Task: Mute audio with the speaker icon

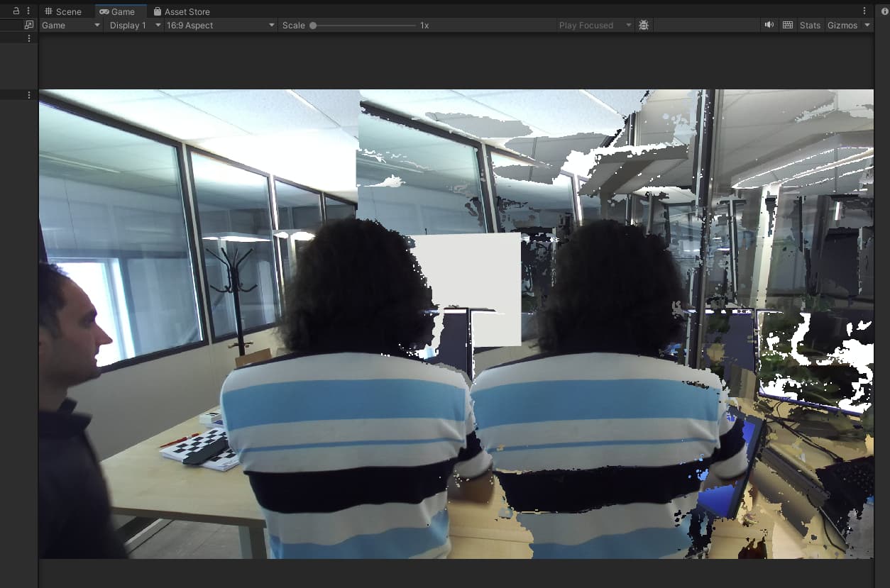Action: click(769, 25)
